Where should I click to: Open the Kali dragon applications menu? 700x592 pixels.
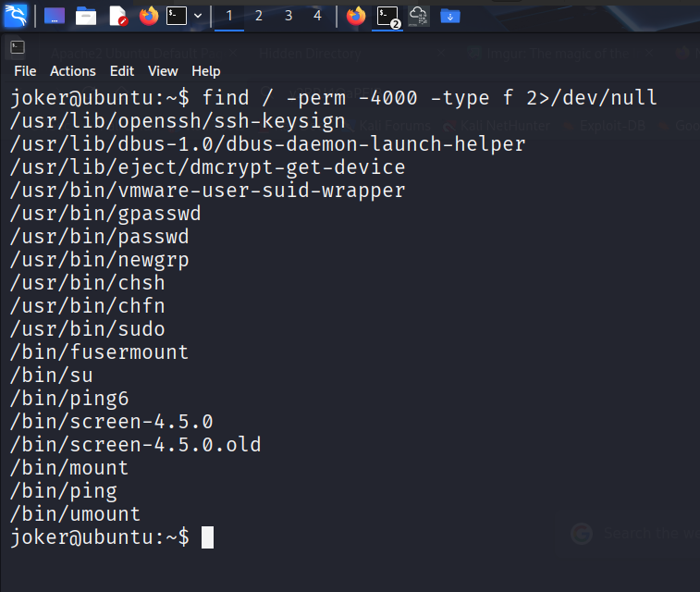pos(16,16)
